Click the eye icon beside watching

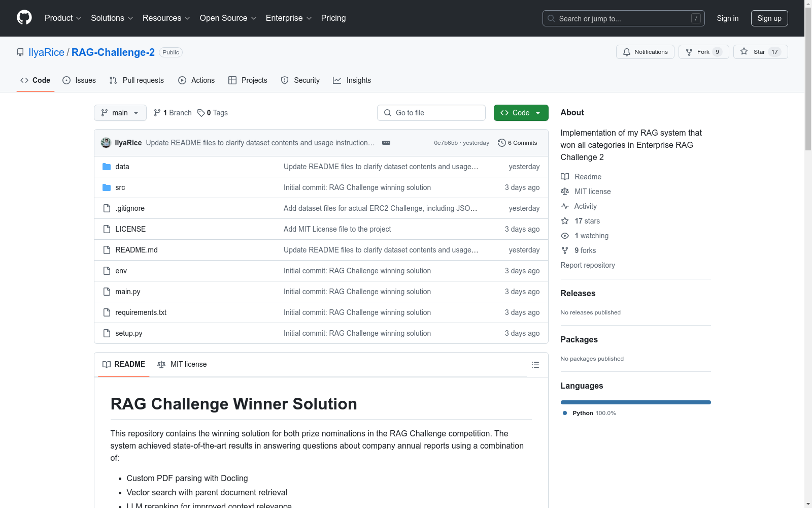[x=565, y=236]
